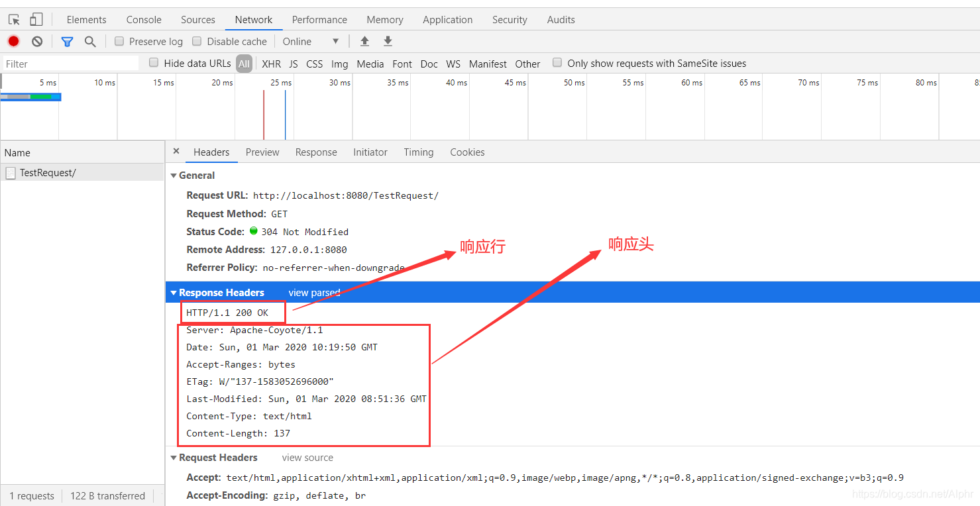
Task: Filter requests by Manifest
Action: pos(488,64)
